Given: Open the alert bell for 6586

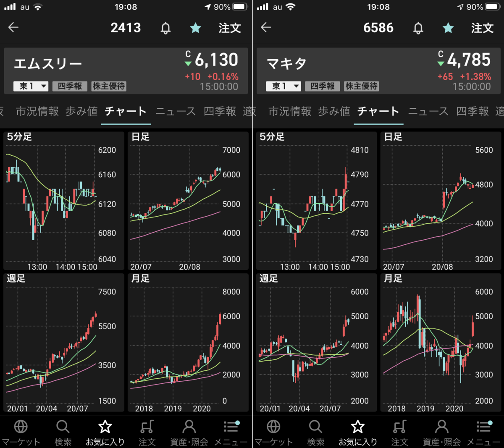Looking at the screenshot, I should [418, 28].
